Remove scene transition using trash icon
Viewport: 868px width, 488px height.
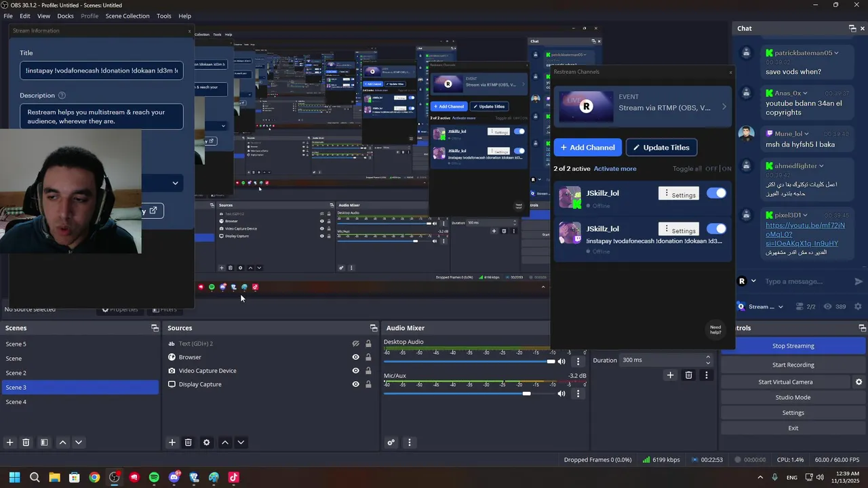[x=688, y=375]
